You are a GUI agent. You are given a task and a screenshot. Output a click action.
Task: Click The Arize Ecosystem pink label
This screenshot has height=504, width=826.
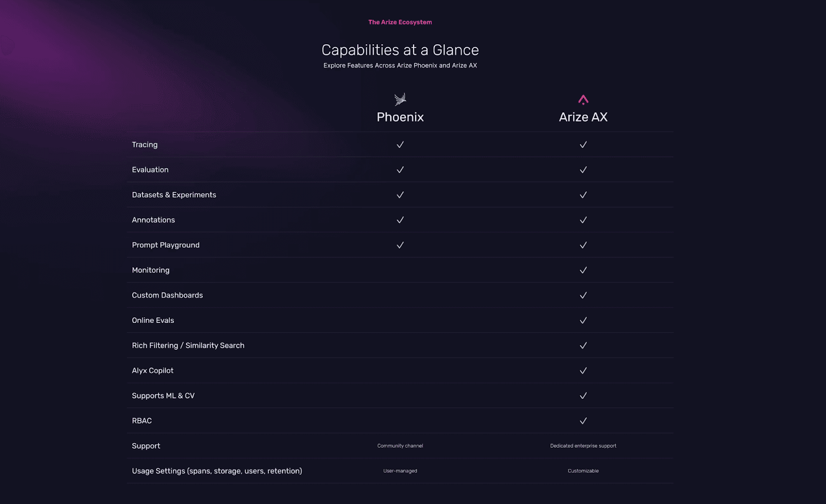(400, 22)
